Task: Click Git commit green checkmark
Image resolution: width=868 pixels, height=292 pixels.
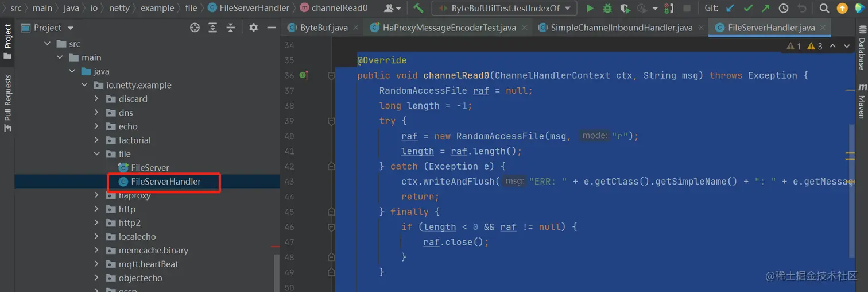Action: [x=748, y=8]
